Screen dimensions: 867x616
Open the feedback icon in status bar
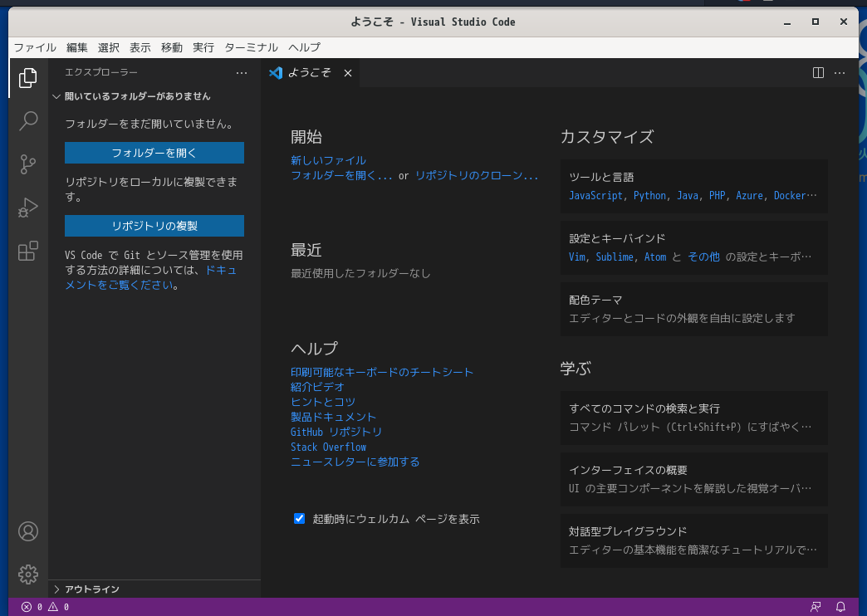(x=816, y=607)
